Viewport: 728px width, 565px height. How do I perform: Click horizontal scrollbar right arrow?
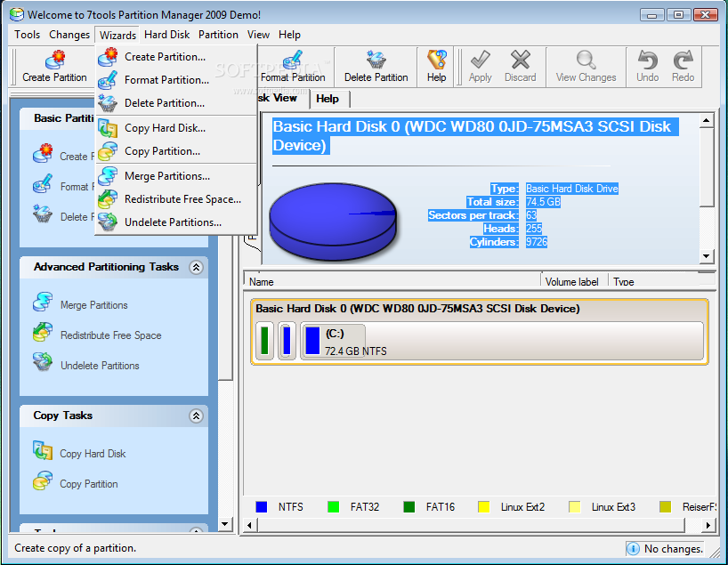click(x=708, y=526)
